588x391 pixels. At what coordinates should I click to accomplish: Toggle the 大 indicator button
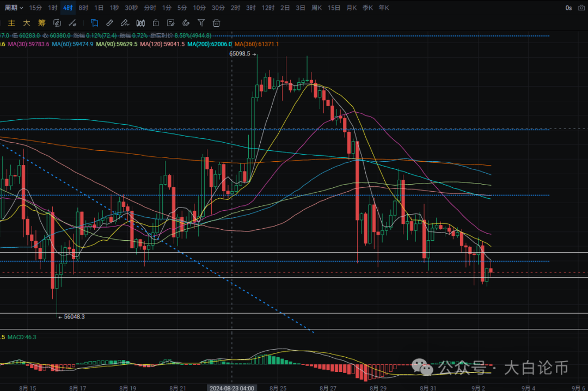pyautogui.click(x=27, y=23)
